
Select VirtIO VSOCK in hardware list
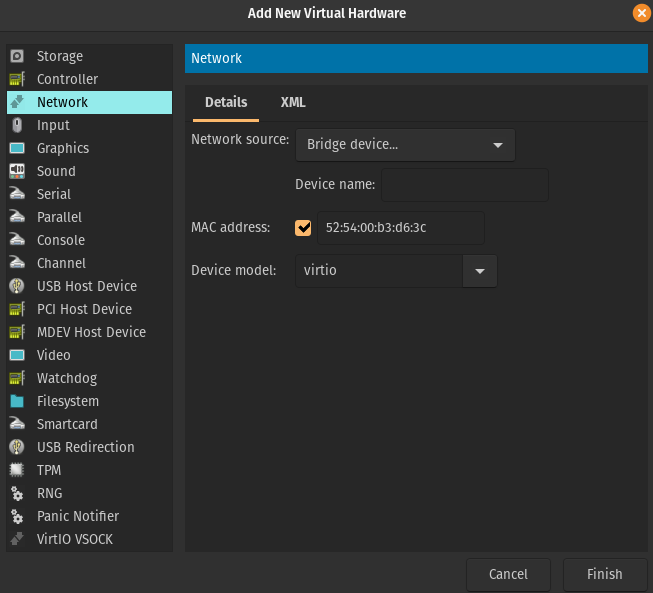click(x=75, y=539)
